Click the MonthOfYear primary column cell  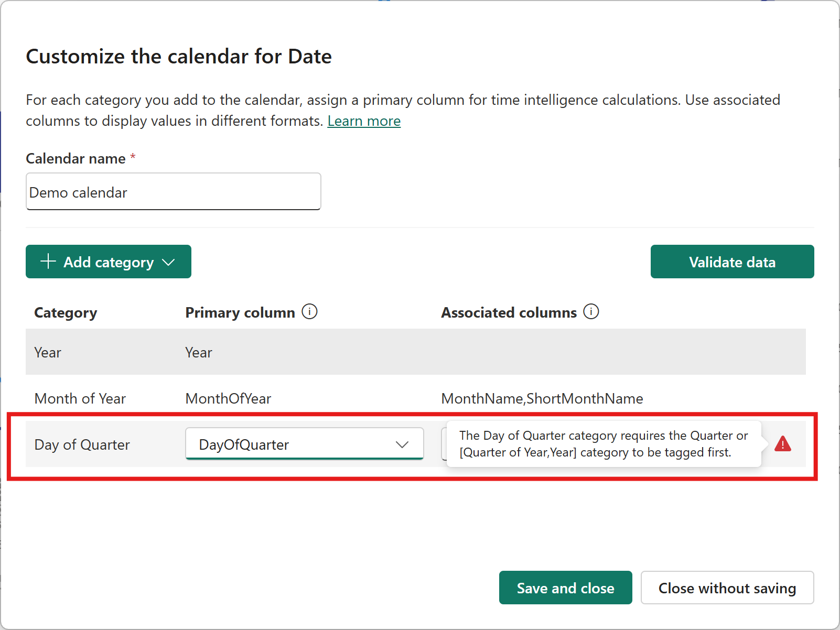pyautogui.click(x=228, y=398)
